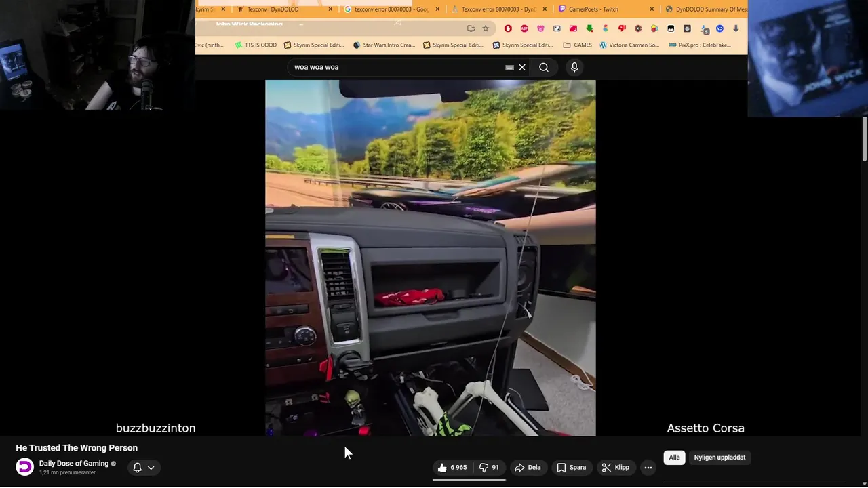Image resolution: width=868 pixels, height=488 pixels.
Task: Open the on-screen keyboard icon in the search box
Action: point(509,67)
